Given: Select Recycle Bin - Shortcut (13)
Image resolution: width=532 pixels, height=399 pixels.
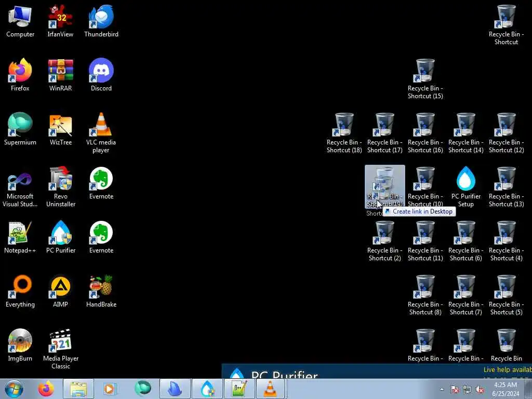Looking at the screenshot, I should pyautogui.click(x=506, y=187).
